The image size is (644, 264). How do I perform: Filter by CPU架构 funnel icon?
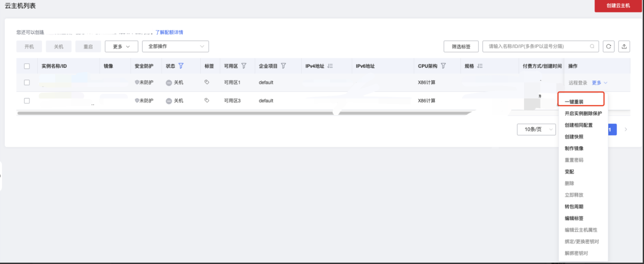click(x=443, y=66)
